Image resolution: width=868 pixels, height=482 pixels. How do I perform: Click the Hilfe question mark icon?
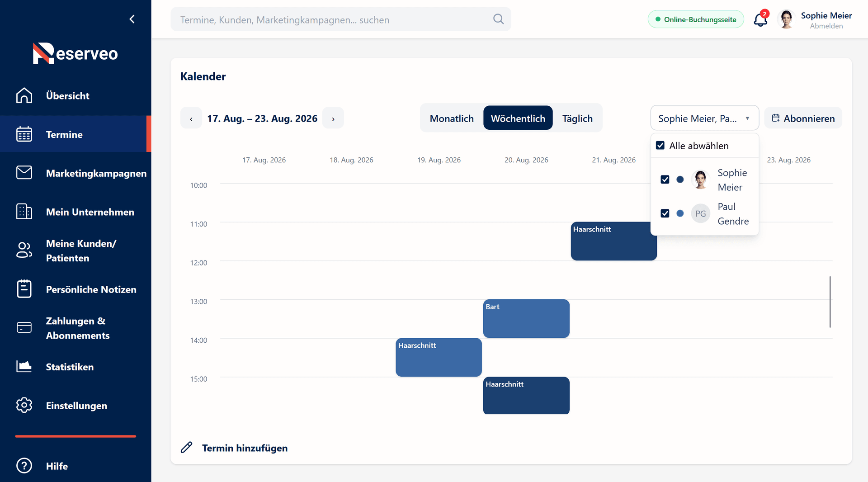(24, 466)
